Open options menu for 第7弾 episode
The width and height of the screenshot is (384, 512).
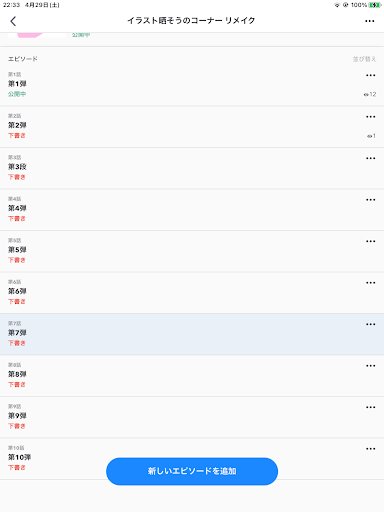tap(371, 324)
